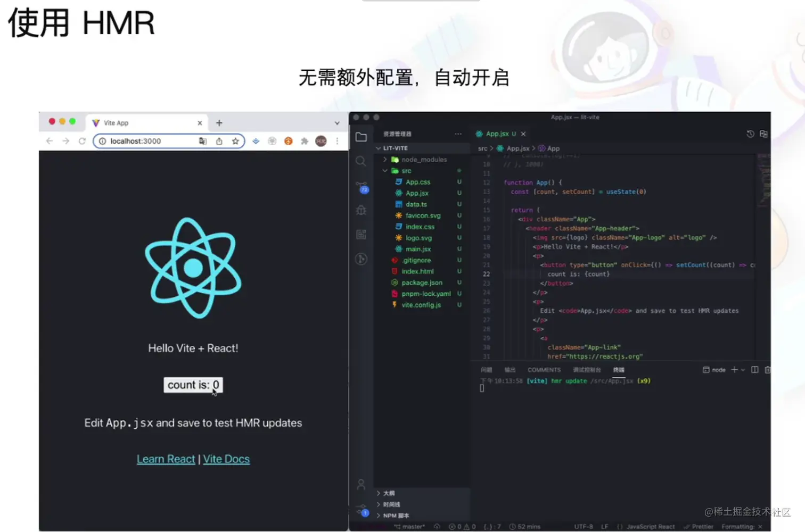Click the share icon in the address bar
Screen dimensions: 805x532
pyautogui.click(x=219, y=141)
